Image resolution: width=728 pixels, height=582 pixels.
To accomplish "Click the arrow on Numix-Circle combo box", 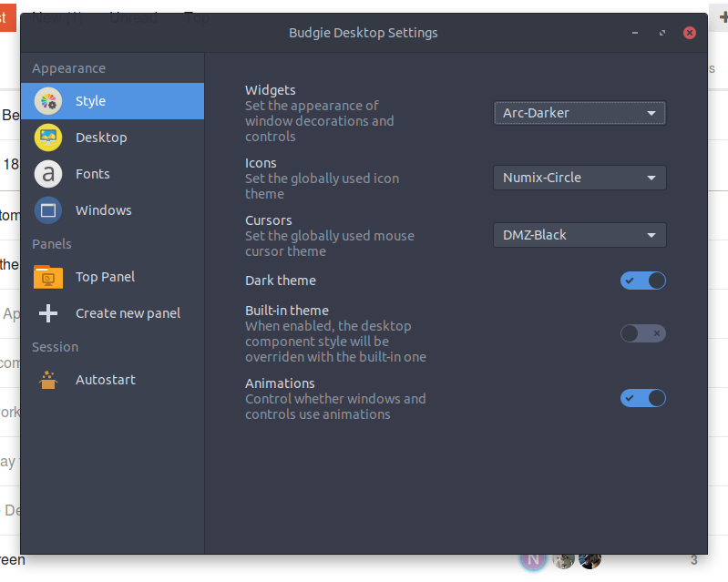I will point(651,178).
